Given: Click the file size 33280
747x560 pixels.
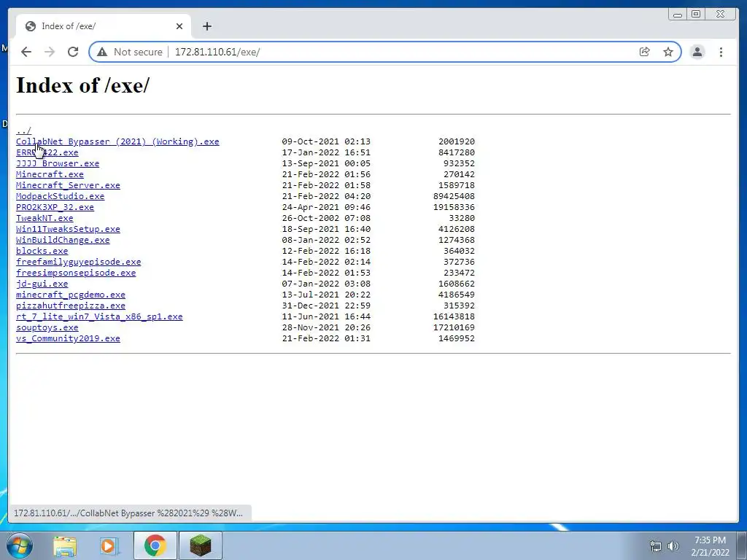Looking at the screenshot, I should pyautogui.click(x=462, y=218).
